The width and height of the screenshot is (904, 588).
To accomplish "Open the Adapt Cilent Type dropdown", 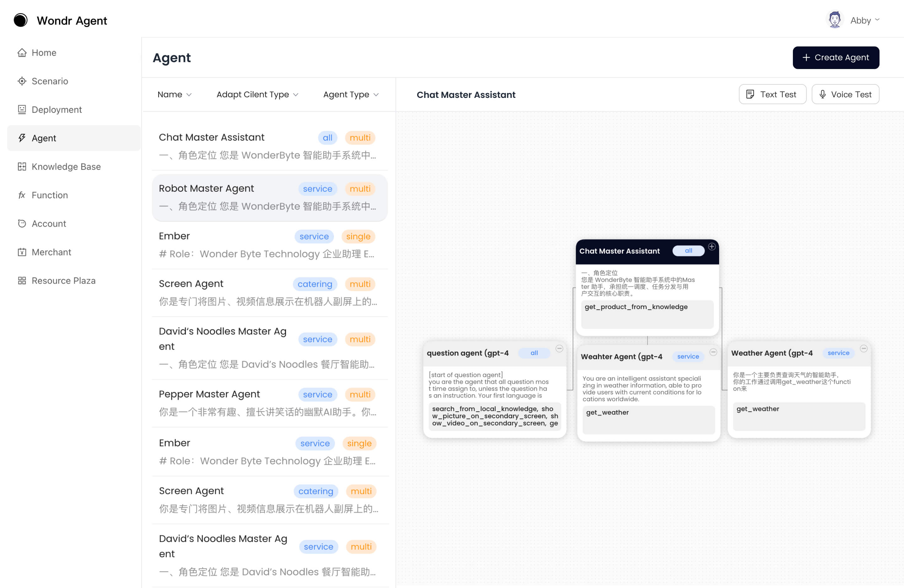I will (x=257, y=94).
